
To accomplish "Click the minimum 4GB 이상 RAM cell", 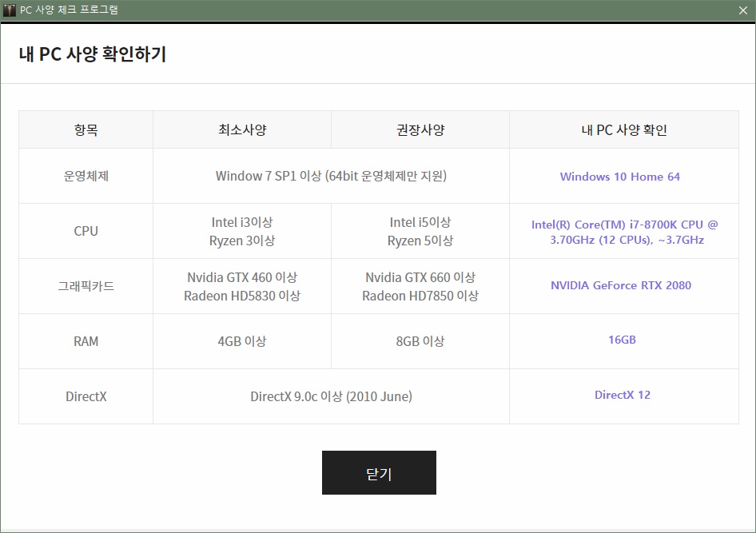I will (x=242, y=341).
